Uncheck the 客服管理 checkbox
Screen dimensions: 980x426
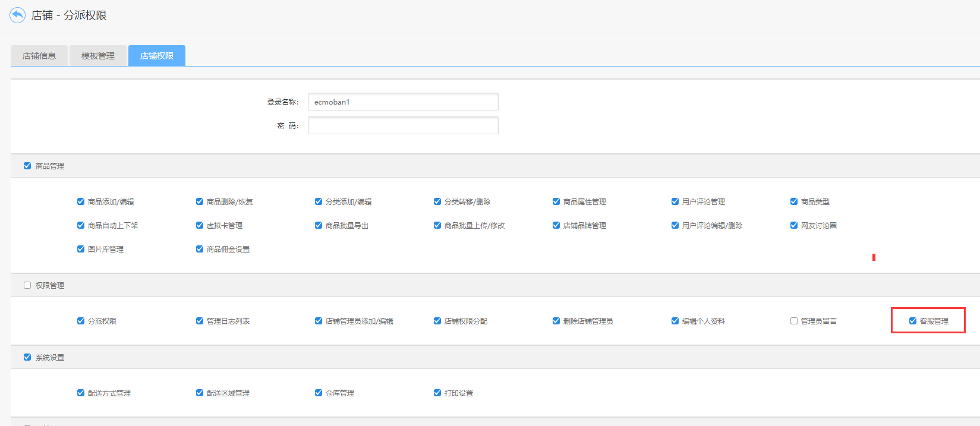pyautogui.click(x=913, y=321)
